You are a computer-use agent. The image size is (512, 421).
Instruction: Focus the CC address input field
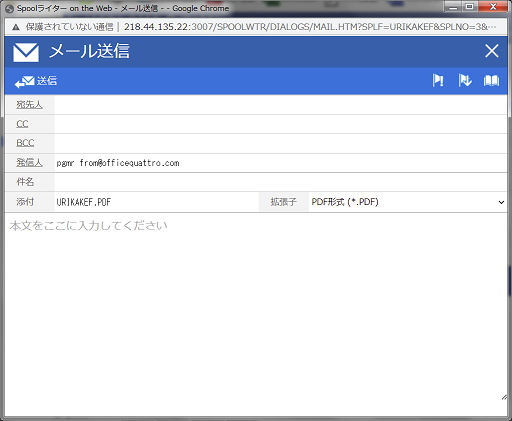click(281, 124)
